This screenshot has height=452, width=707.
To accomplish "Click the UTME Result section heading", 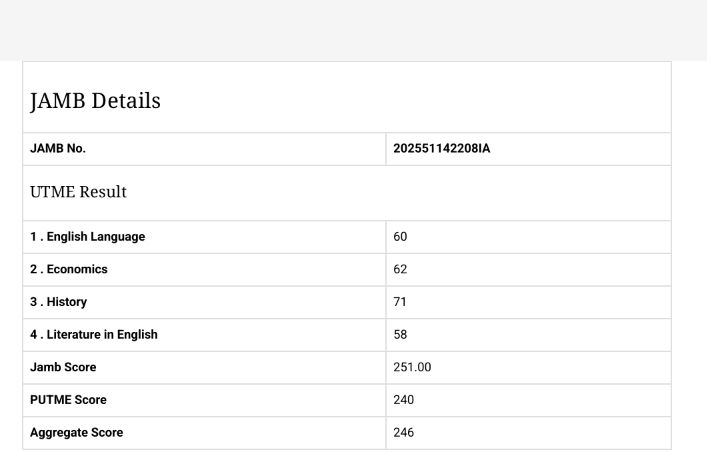I will [78, 191].
